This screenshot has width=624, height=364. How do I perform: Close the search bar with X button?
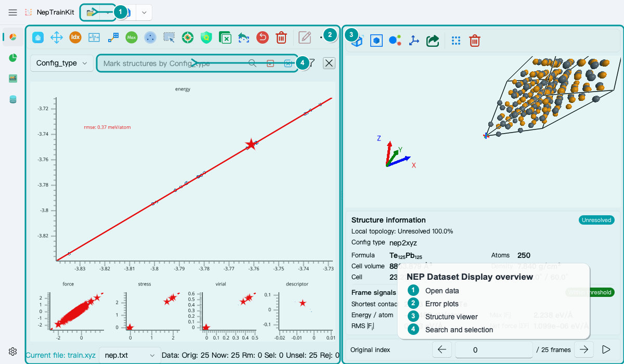[x=329, y=63]
